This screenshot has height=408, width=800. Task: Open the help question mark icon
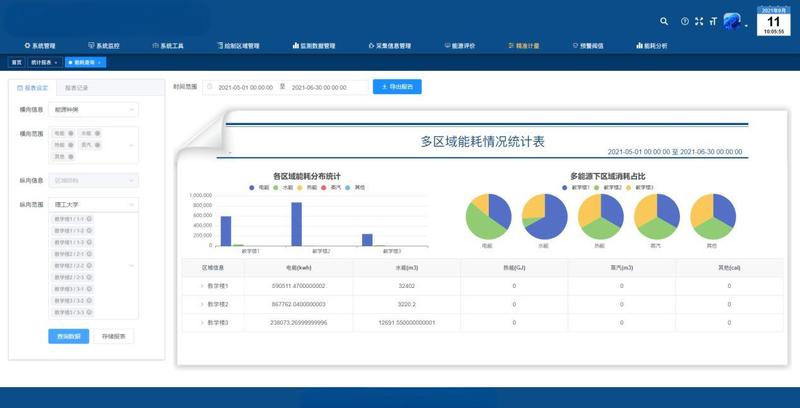pos(685,21)
